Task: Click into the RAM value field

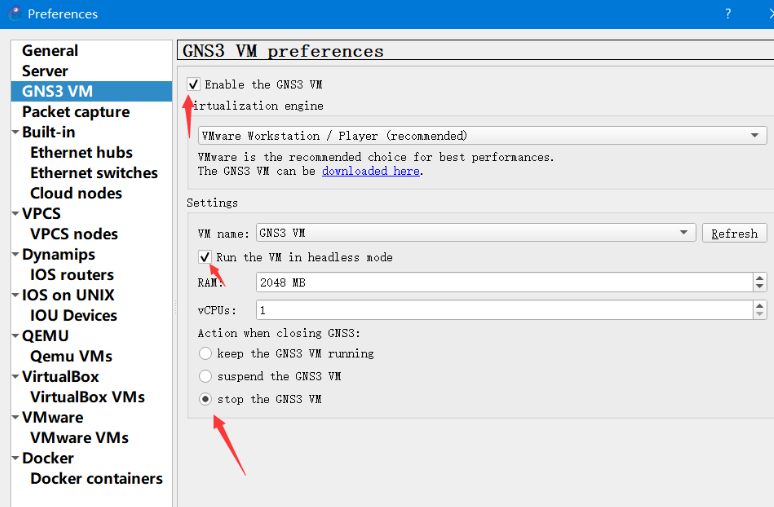Action: 505,282
